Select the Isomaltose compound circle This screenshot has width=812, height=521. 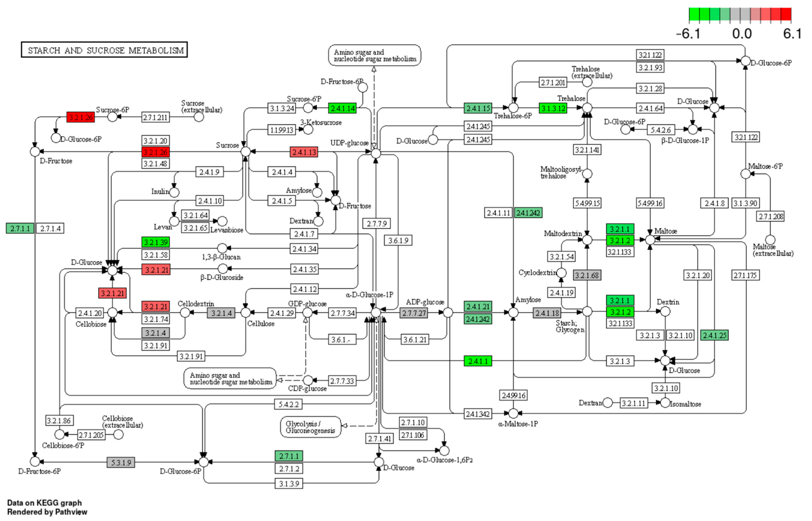tap(665, 403)
